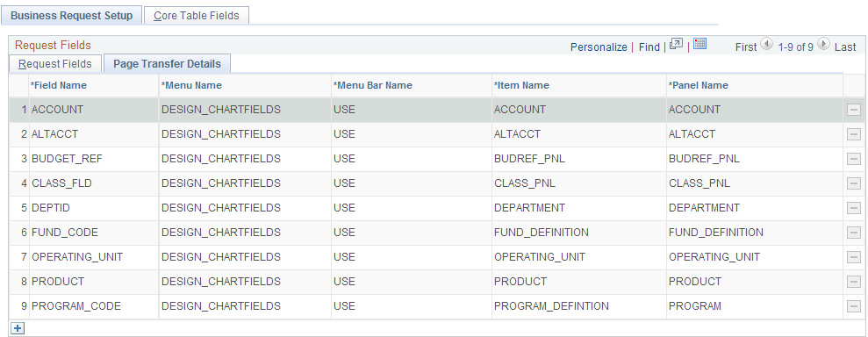Image resolution: width=868 pixels, height=337 pixels.
Task: Open grid in new window icon
Action: tap(676, 44)
